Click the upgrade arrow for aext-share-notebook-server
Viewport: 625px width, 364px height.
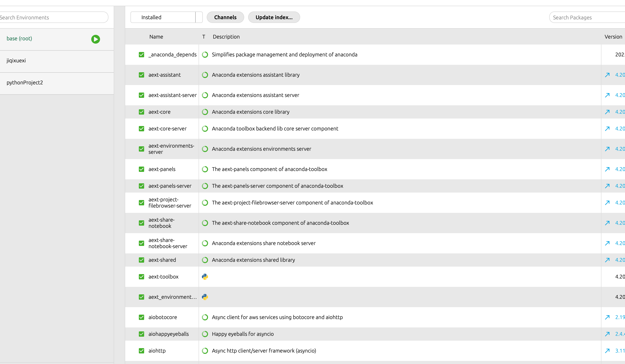click(x=607, y=243)
